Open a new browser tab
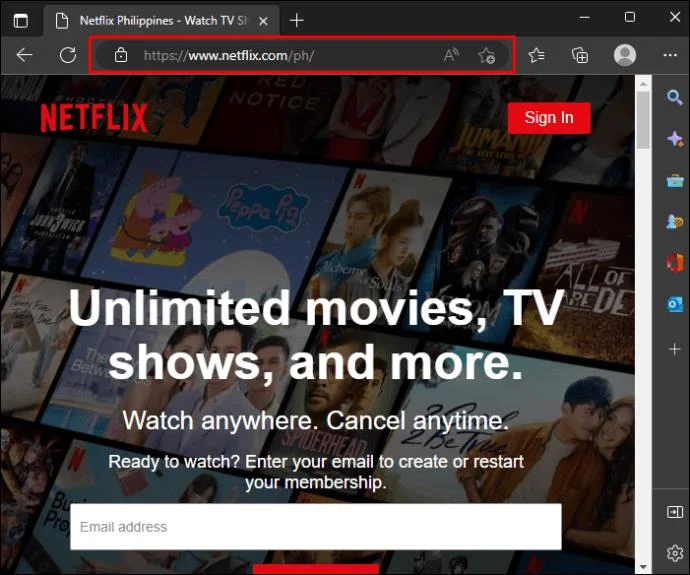The image size is (690, 575). (x=297, y=20)
